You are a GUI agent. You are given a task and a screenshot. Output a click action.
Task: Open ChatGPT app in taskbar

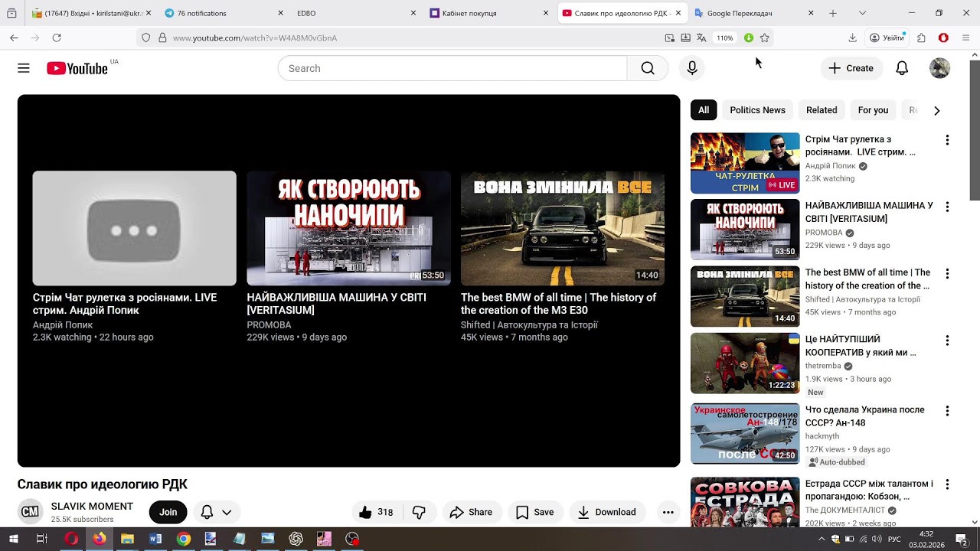click(296, 539)
